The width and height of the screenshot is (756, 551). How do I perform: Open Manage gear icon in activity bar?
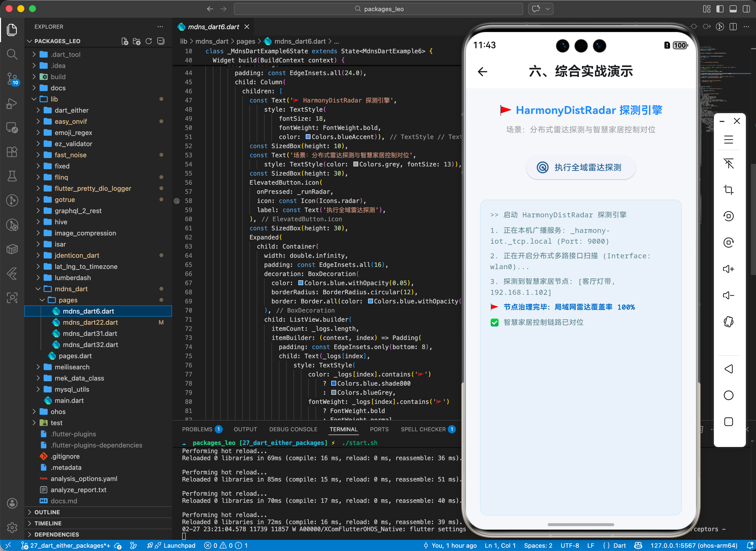tap(12, 527)
